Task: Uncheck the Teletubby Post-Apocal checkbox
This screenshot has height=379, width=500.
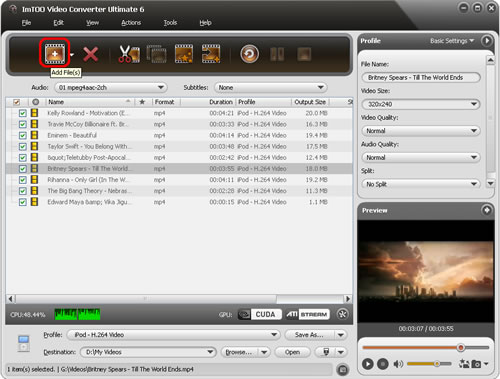Action: coord(22,158)
